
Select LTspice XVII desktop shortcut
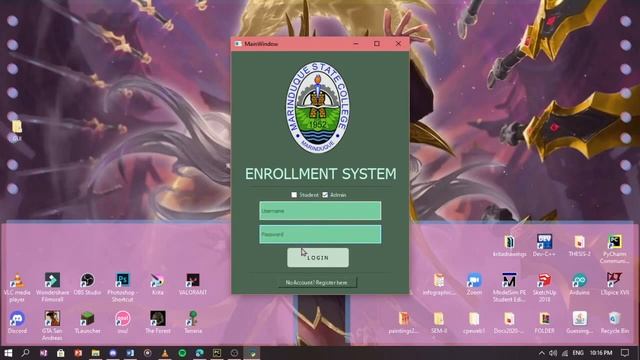[x=614, y=284]
